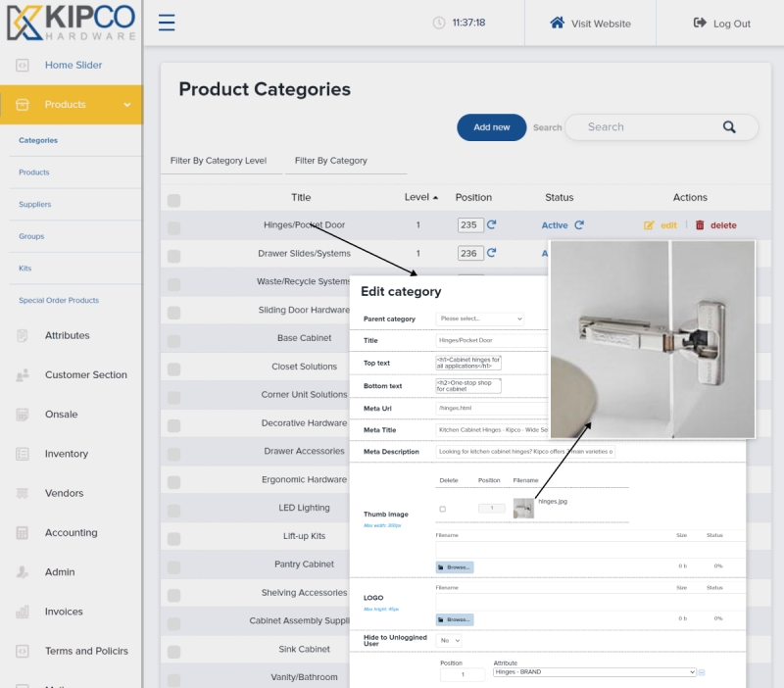Image resolution: width=784 pixels, height=688 pixels.
Task: Click the hinges.jpg thumbnail image
Action: click(x=522, y=509)
